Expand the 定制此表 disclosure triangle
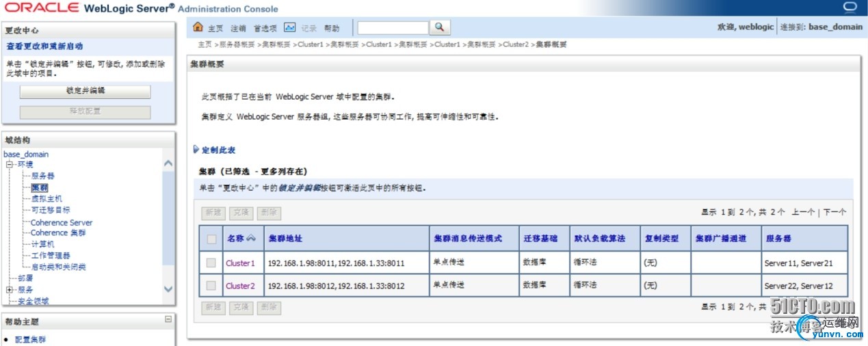 [x=196, y=150]
